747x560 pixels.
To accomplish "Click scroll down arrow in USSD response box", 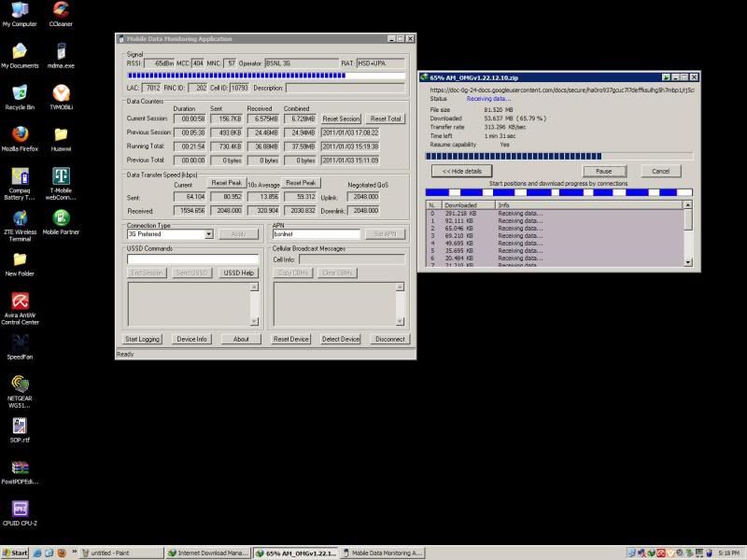I will point(254,321).
